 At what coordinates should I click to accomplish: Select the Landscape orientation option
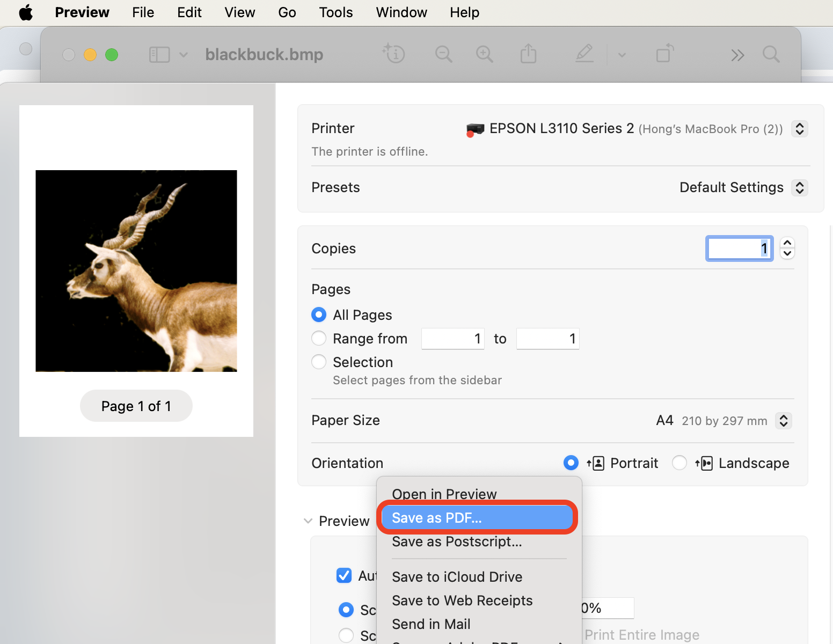[x=679, y=463]
